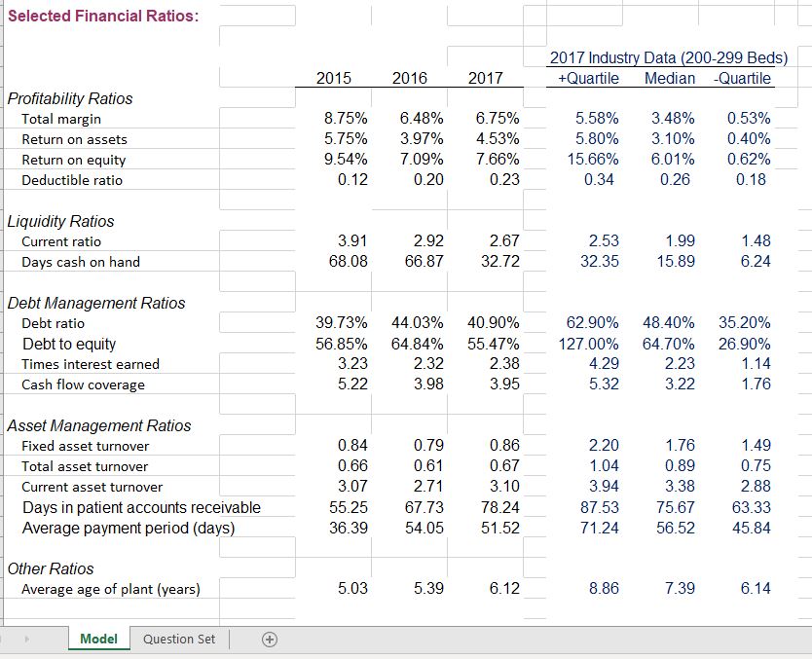Click the 2017 column header cell
812x659 pixels.
coord(486,78)
